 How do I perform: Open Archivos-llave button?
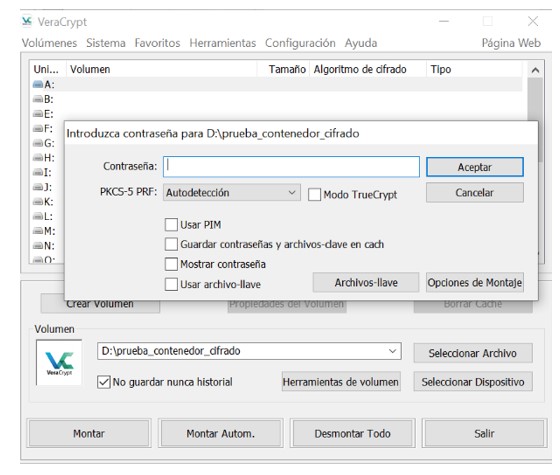[x=366, y=283]
